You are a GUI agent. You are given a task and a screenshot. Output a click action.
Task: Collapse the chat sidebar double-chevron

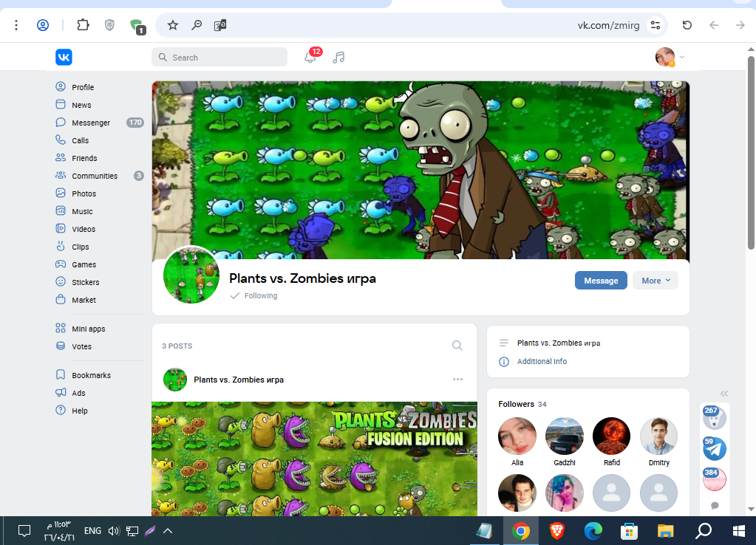point(724,394)
